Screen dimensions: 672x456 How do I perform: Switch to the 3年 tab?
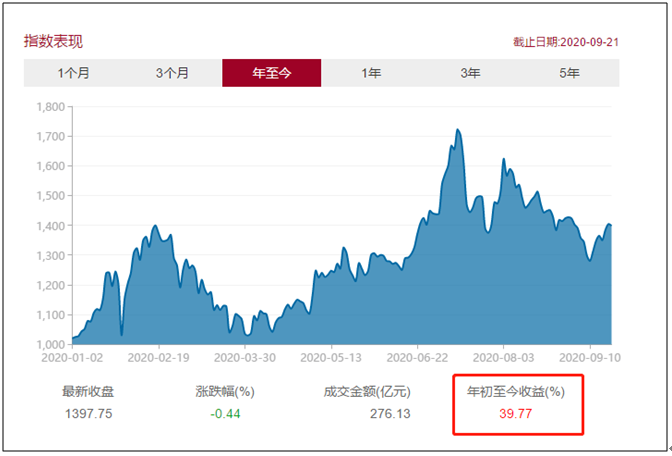470,73
